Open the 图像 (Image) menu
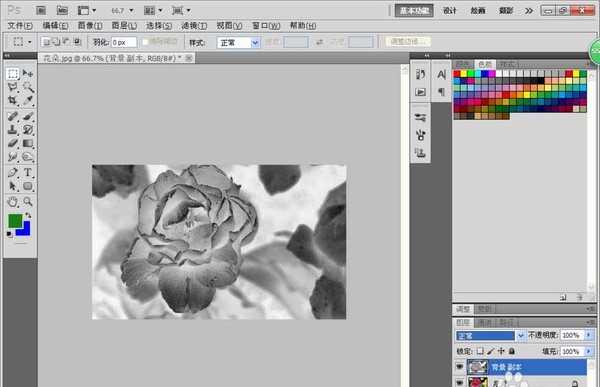Screen dimensions: 600x387 coord(90,26)
